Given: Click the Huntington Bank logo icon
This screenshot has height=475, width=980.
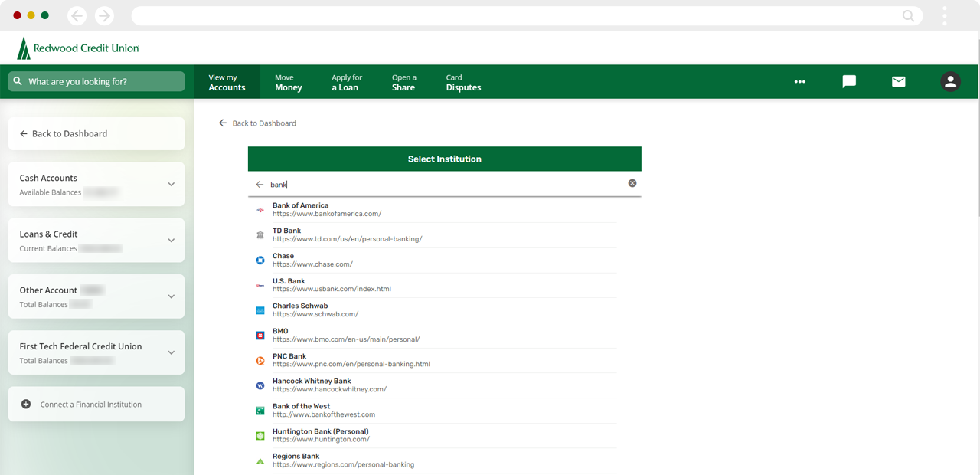Looking at the screenshot, I should point(260,435).
